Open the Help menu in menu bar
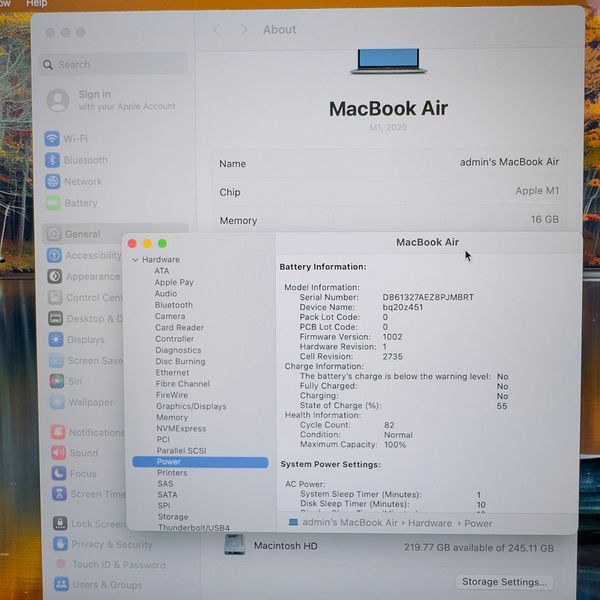Screen dimensions: 600x600 pyautogui.click(x=37, y=3)
